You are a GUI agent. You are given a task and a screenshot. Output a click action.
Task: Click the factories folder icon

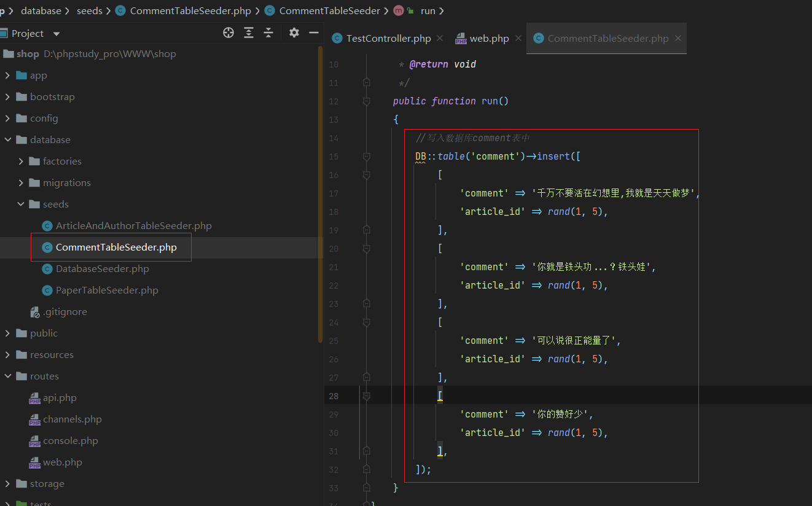34,162
